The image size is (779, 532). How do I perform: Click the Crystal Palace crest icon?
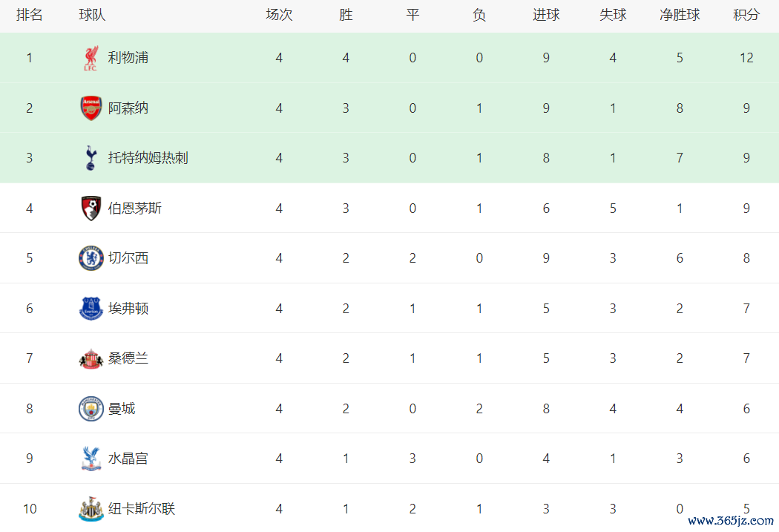[x=91, y=459]
